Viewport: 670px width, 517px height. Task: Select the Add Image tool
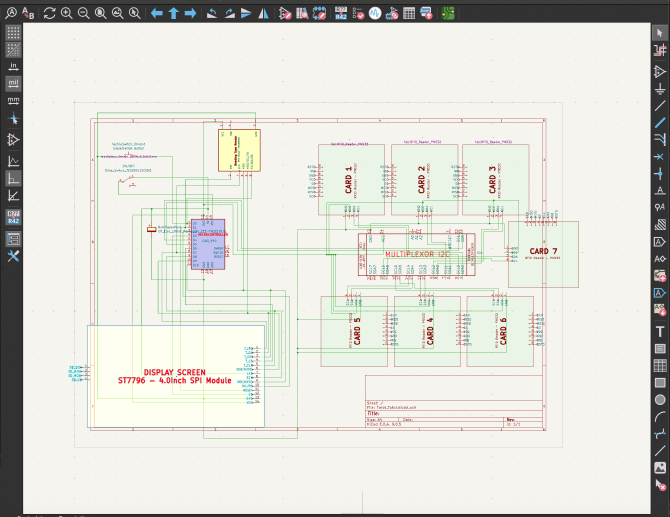(660, 468)
